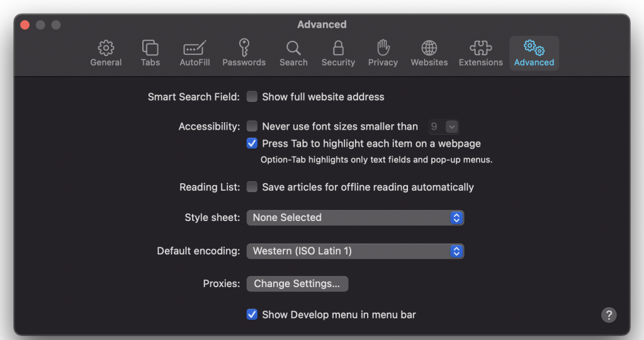Switch to the Tabs preferences icon
The height and width of the screenshot is (340, 644).
(150, 48)
